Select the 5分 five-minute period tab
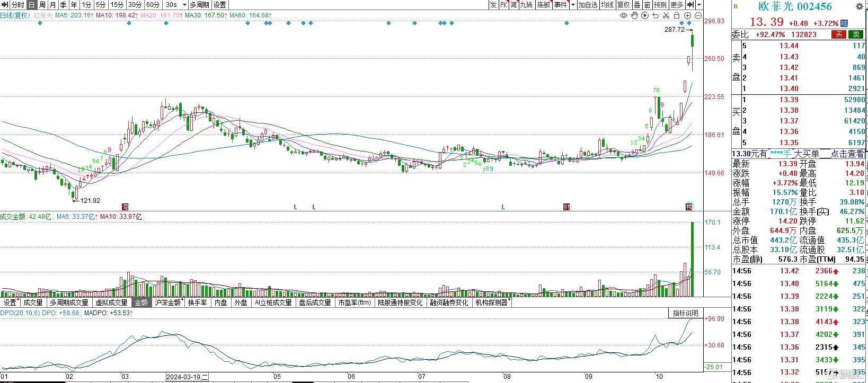 [x=101, y=5]
